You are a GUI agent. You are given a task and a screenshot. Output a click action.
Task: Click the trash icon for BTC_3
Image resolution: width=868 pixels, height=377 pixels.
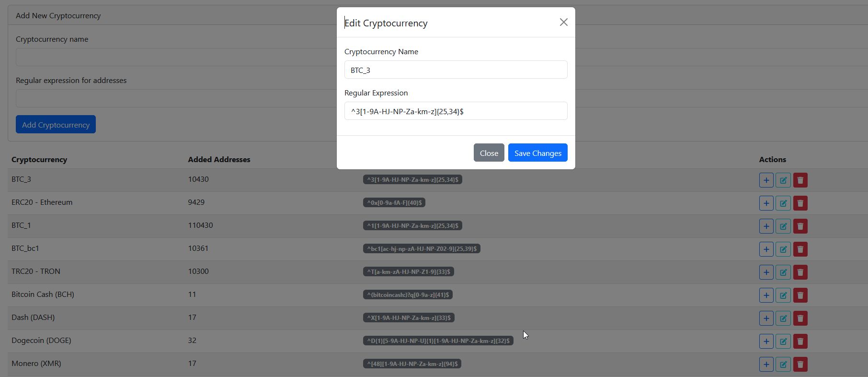tap(800, 180)
